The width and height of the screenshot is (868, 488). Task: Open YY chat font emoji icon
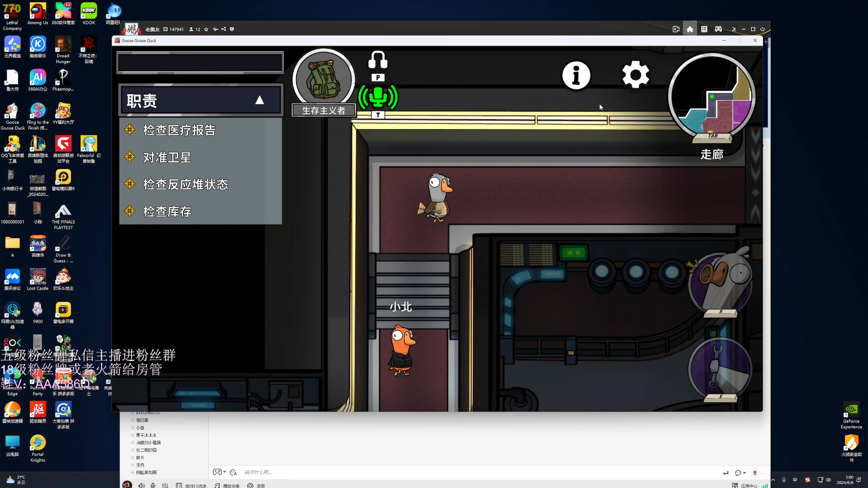[233, 472]
